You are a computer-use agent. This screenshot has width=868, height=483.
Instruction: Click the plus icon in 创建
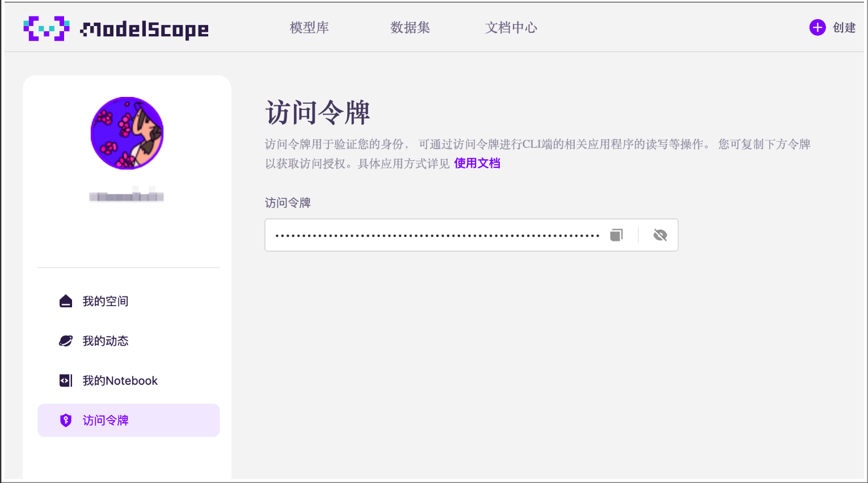817,27
